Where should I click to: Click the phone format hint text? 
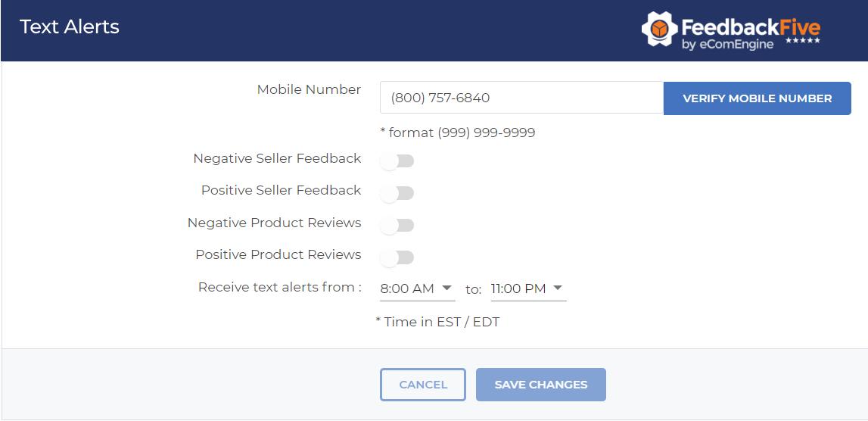(x=458, y=133)
